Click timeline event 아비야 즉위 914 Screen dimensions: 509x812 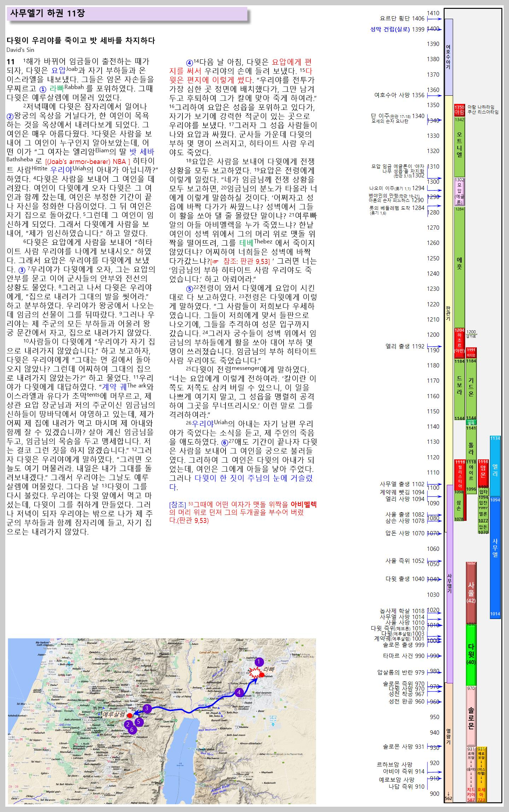[404, 771]
